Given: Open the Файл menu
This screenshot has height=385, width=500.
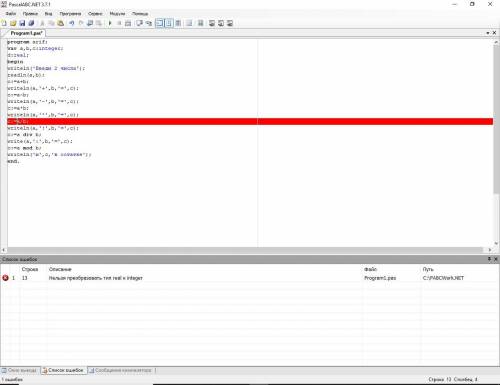Looking at the screenshot, I should point(11,14).
